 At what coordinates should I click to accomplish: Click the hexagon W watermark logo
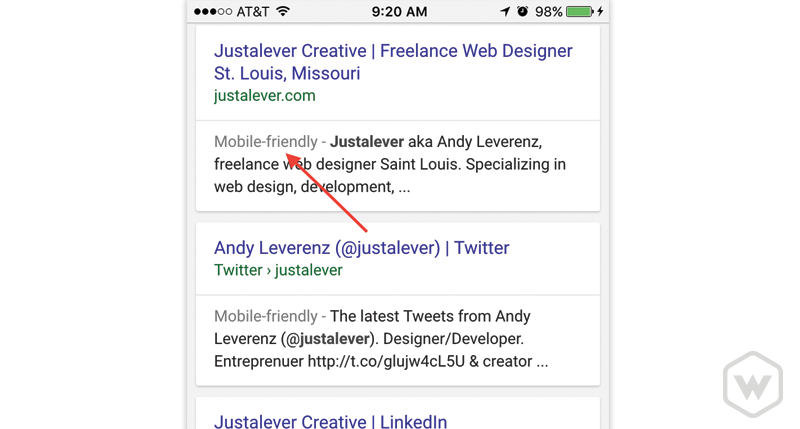753,385
